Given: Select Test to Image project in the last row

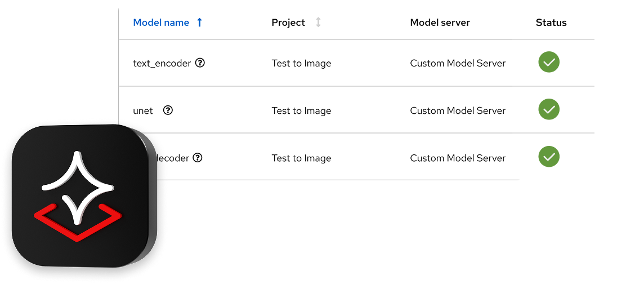Looking at the screenshot, I should tap(301, 158).
